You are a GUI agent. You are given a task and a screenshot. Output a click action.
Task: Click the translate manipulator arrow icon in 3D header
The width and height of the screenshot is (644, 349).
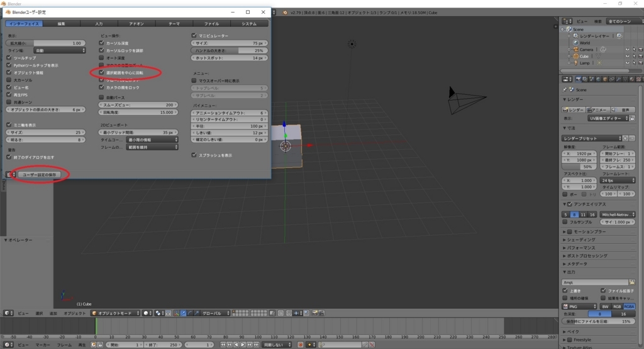tap(183, 313)
